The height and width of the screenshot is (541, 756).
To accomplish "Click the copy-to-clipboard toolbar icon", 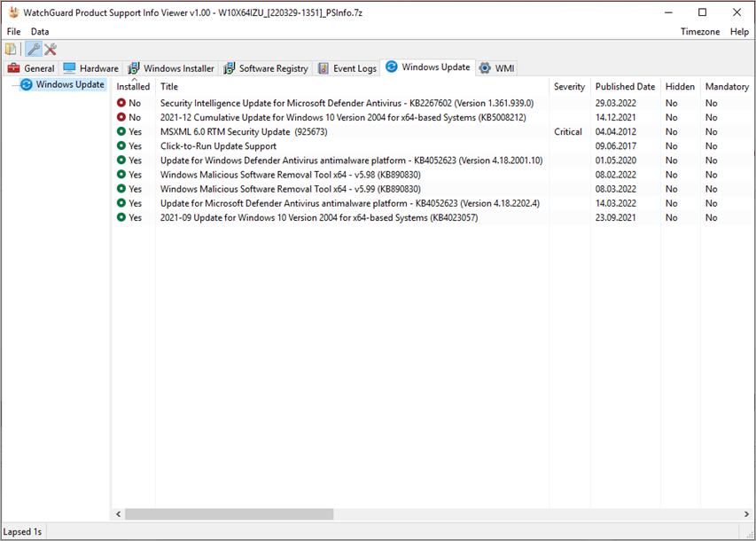I will point(11,49).
